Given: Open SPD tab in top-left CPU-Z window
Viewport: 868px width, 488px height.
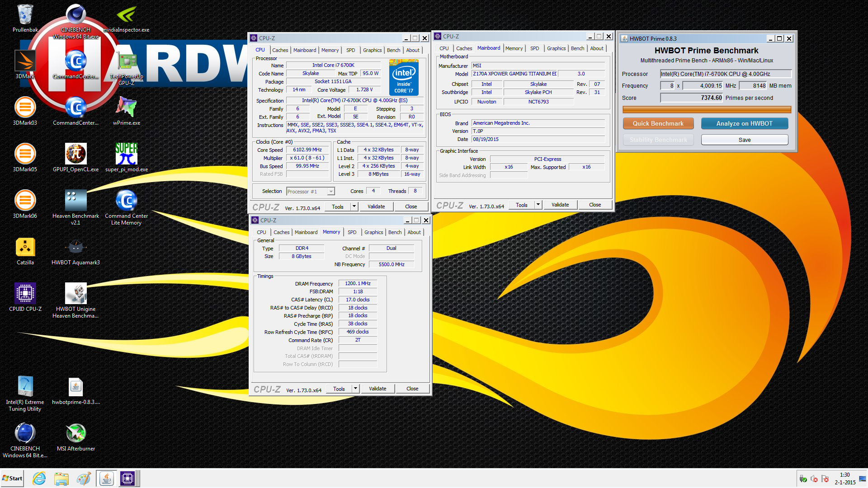Looking at the screenshot, I should tap(350, 50).
